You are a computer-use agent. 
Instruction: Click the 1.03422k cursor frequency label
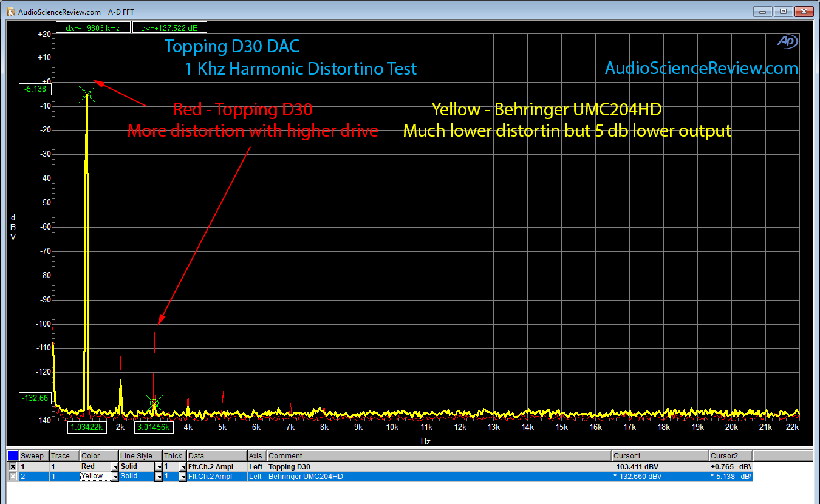(x=88, y=427)
